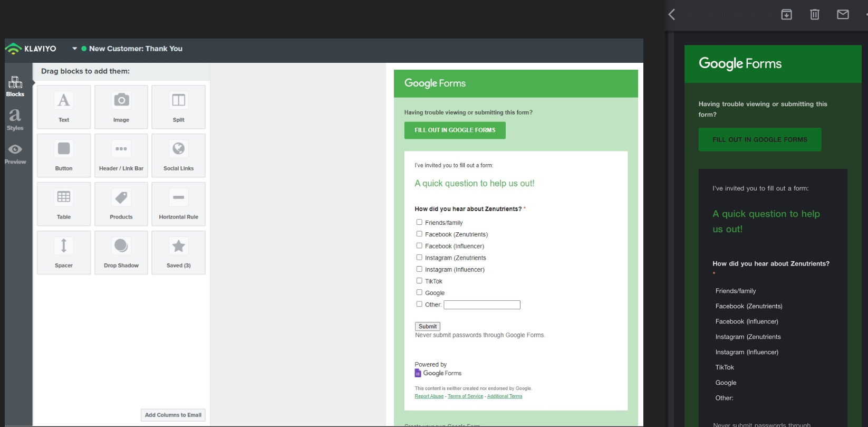Check the Instagram (Zenutrients checkbox
The image size is (868, 427).
click(419, 257)
